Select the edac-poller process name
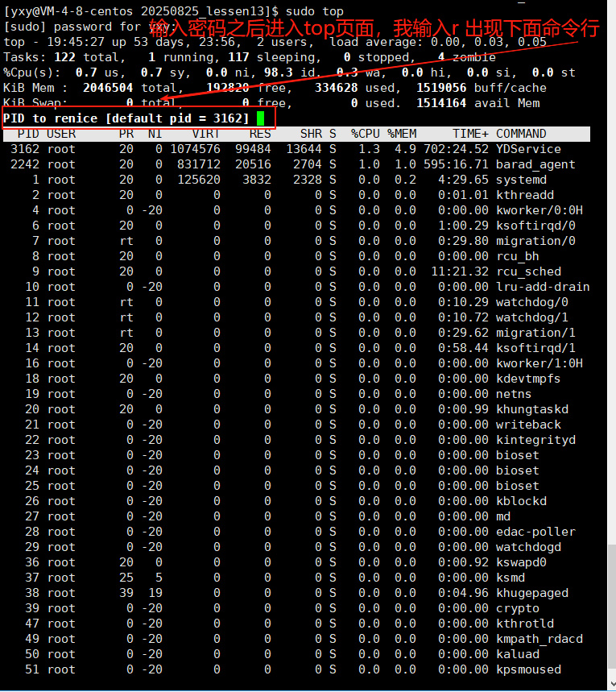The width and height of the screenshot is (616, 692). click(535, 532)
